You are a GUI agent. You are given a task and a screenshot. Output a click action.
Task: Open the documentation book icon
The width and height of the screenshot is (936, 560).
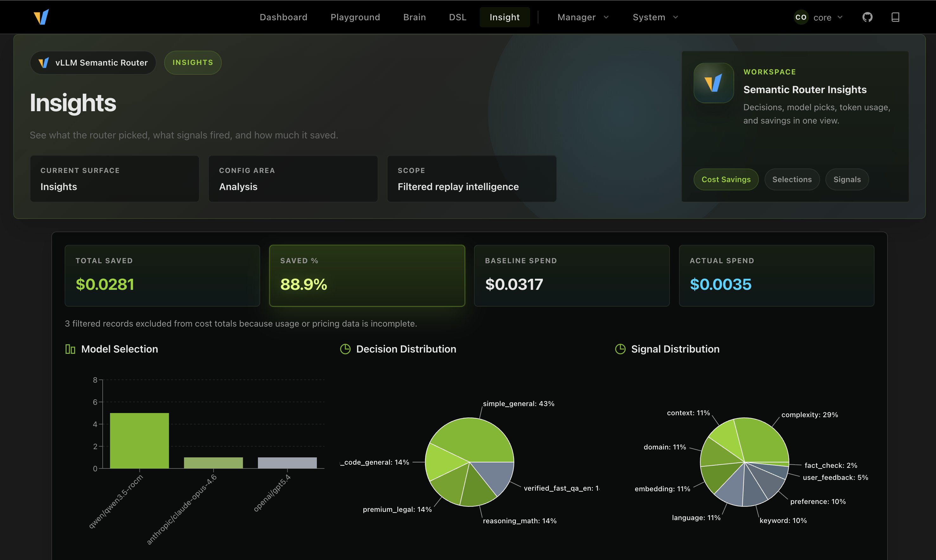pos(895,17)
